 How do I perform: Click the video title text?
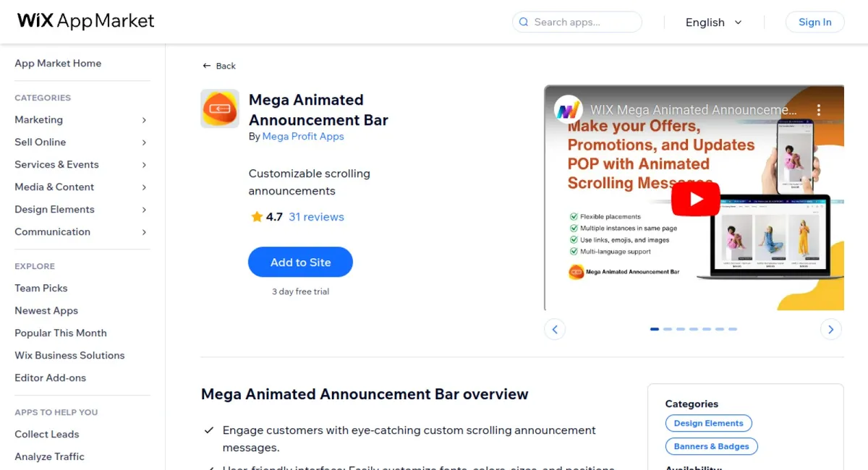tap(694, 110)
